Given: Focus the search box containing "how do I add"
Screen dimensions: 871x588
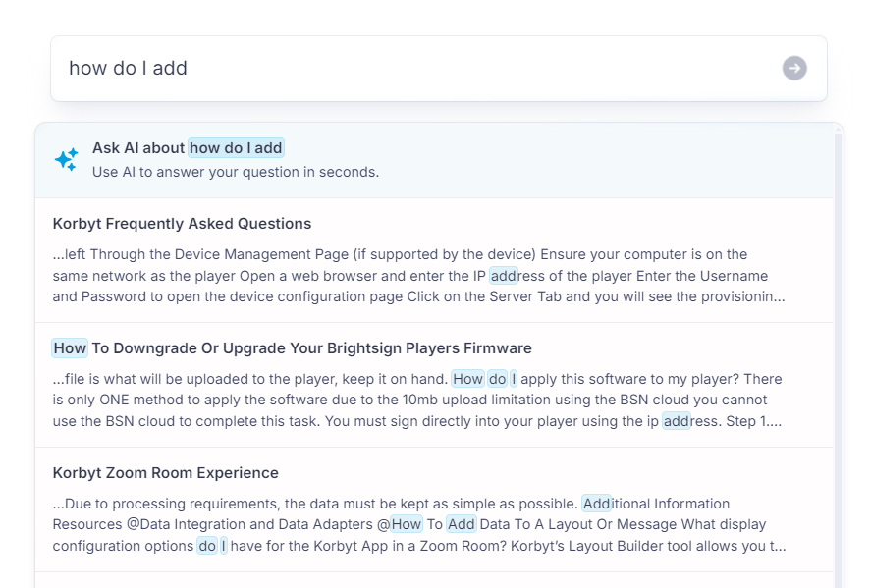Looking at the screenshot, I should 412,68.
